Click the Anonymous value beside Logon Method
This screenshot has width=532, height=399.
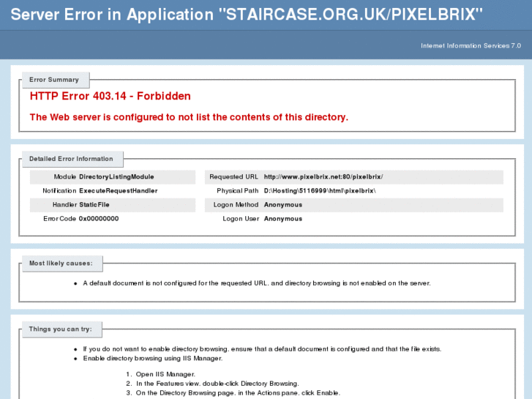pyautogui.click(x=283, y=205)
